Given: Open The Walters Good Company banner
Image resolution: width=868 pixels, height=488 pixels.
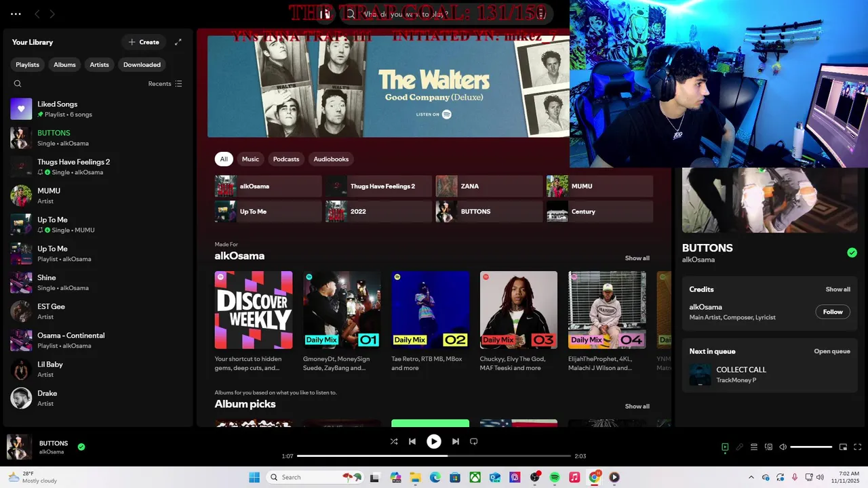Looking at the screenshot, I should 388,86.
